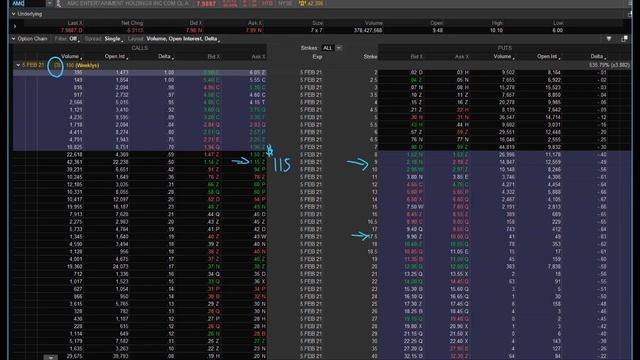Click the put bid 13.25 Q
Screen dimensions: 640x360
point(413,274)
